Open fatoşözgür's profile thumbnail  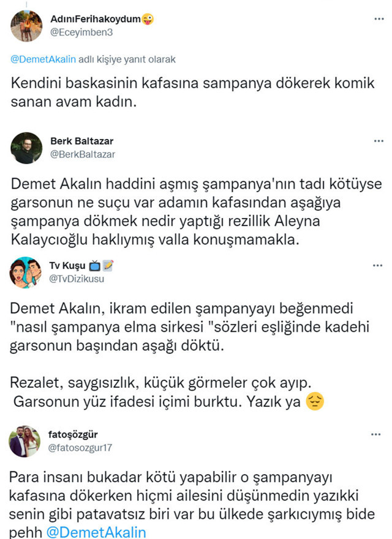click(x=25, y=439)
